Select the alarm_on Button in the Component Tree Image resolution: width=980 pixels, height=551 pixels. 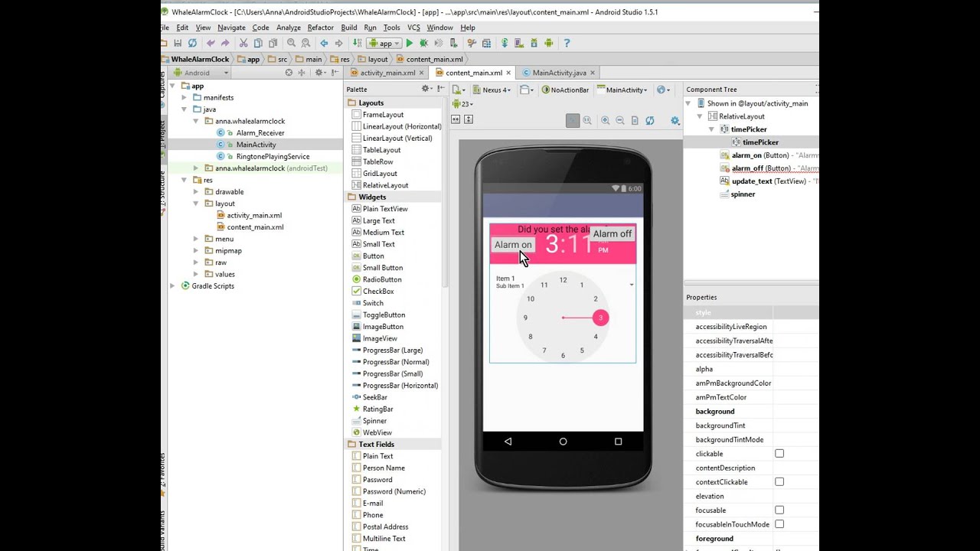click(769, 155)
